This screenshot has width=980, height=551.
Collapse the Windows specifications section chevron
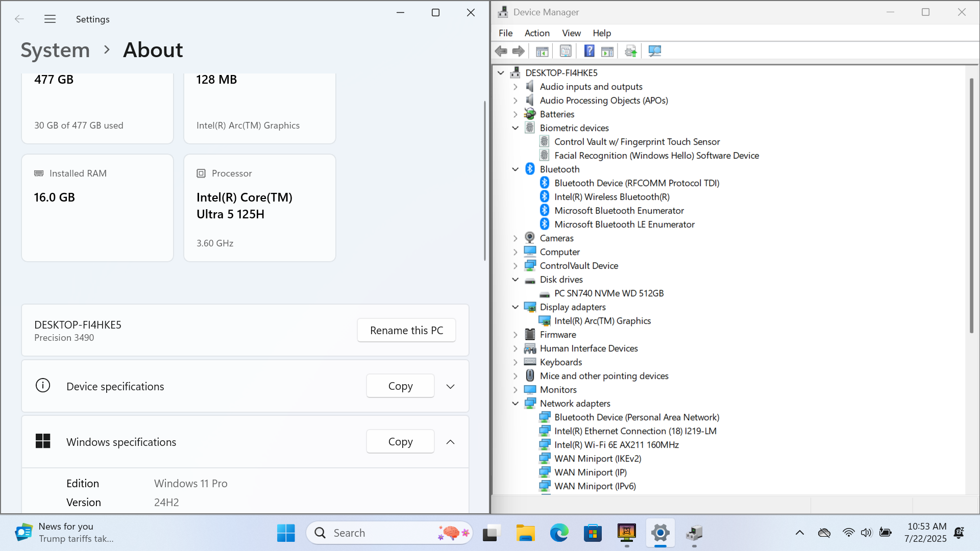click(x=450, y=442)
